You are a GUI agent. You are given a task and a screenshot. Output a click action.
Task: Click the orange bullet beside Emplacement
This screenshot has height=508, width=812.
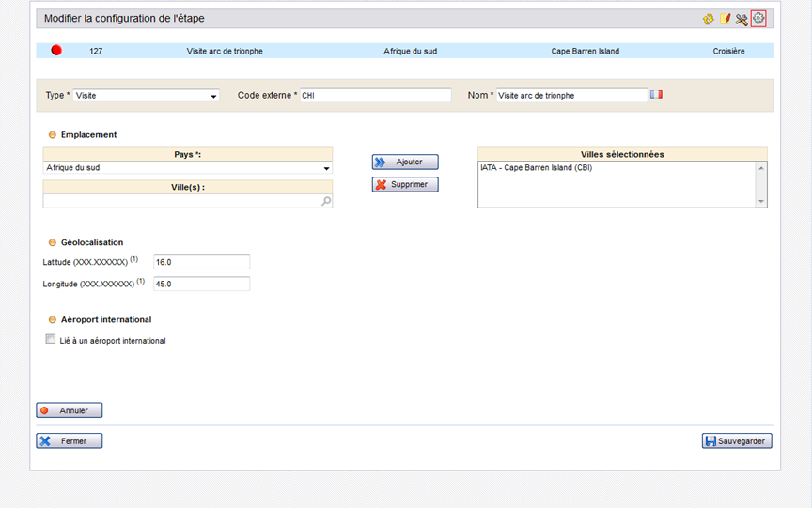[52, 135]
